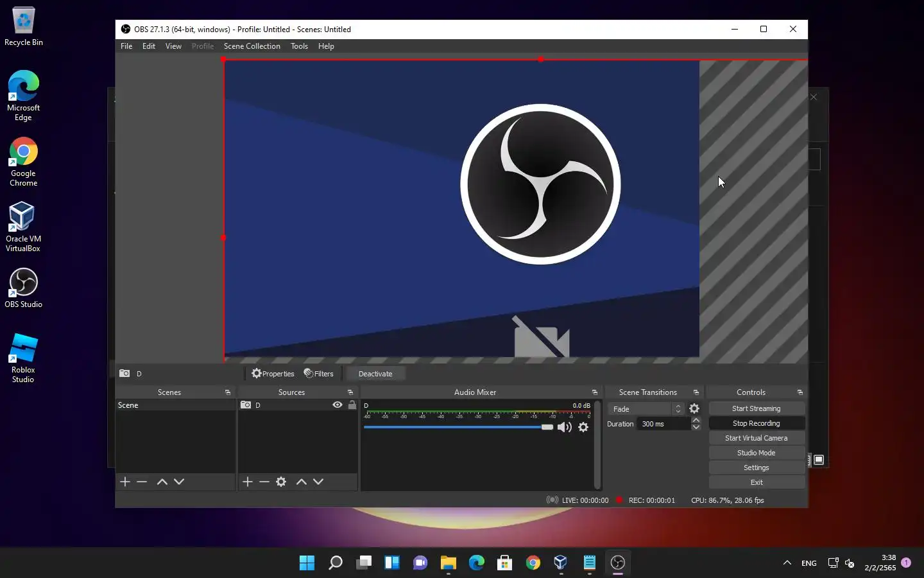The width and height of the screenshot is (924, 578).
Task: Increase the transition duration with the up arrow
Action: pyautogui.click(x=696, y=421)
